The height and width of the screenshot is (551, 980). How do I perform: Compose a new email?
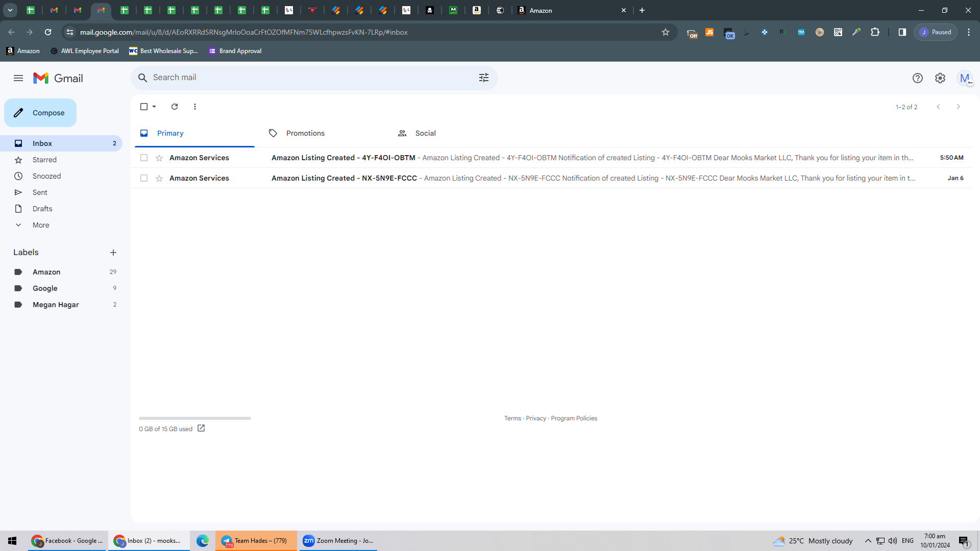[40, 113]
